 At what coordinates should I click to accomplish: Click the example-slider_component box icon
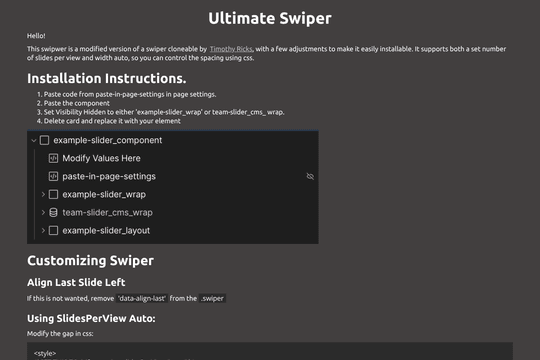44,140
